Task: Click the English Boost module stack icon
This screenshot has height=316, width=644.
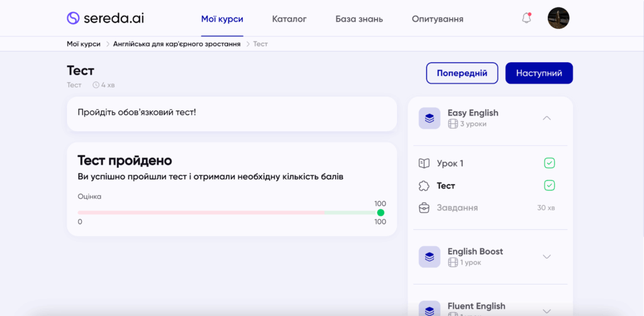Action: 430,256
